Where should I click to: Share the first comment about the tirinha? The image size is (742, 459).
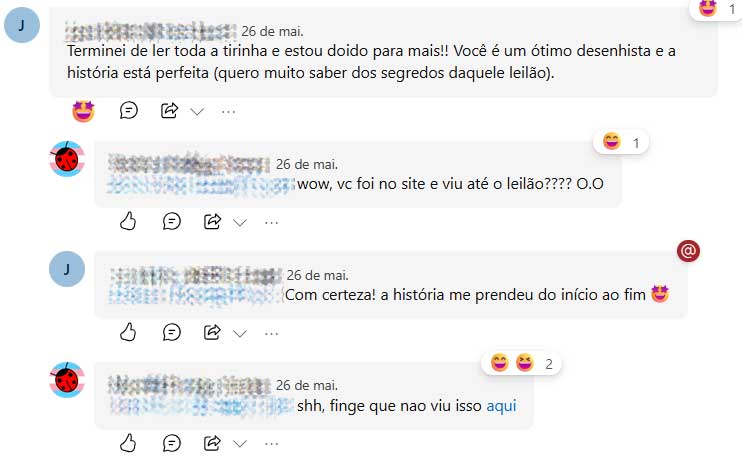point(169,111)
